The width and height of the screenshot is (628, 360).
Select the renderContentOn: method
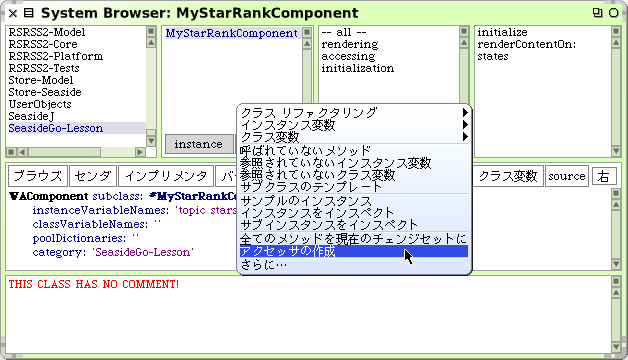point(526,44)
